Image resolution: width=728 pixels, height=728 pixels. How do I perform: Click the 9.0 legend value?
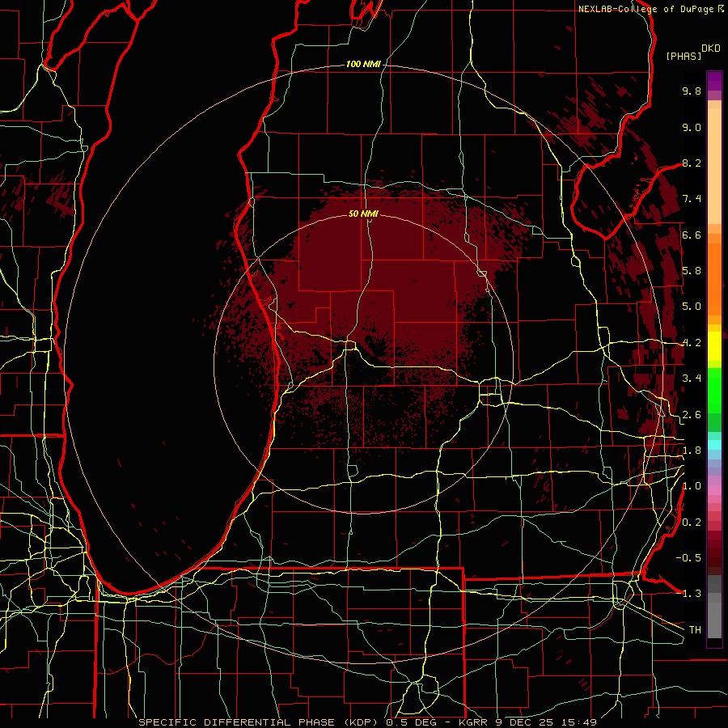692,127
